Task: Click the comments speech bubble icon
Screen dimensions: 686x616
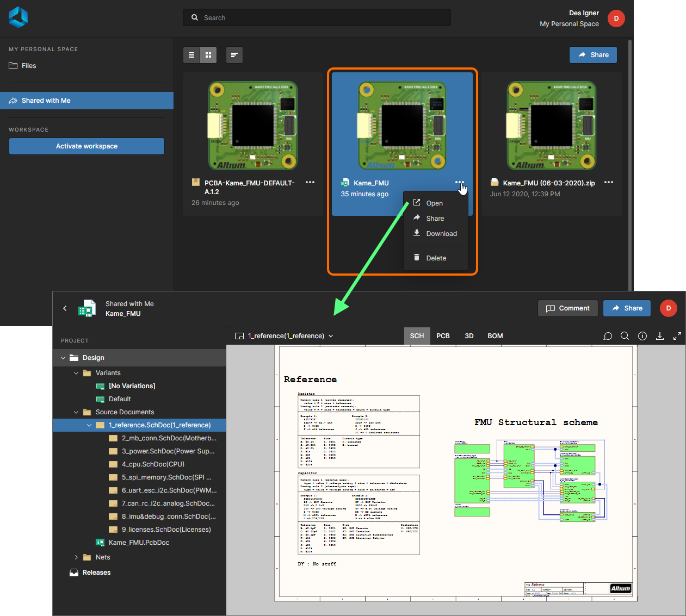Action: [608, 336]
